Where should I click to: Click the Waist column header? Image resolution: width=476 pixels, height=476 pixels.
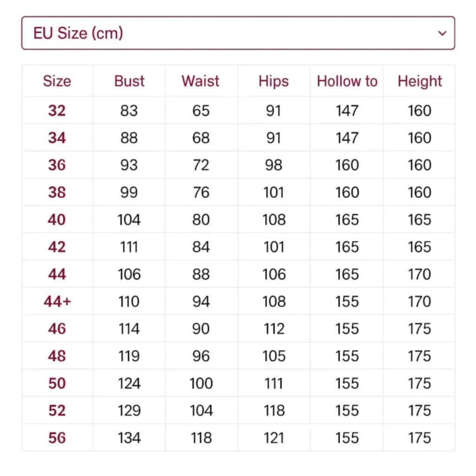pyautogui.click(x=200, y=81)
